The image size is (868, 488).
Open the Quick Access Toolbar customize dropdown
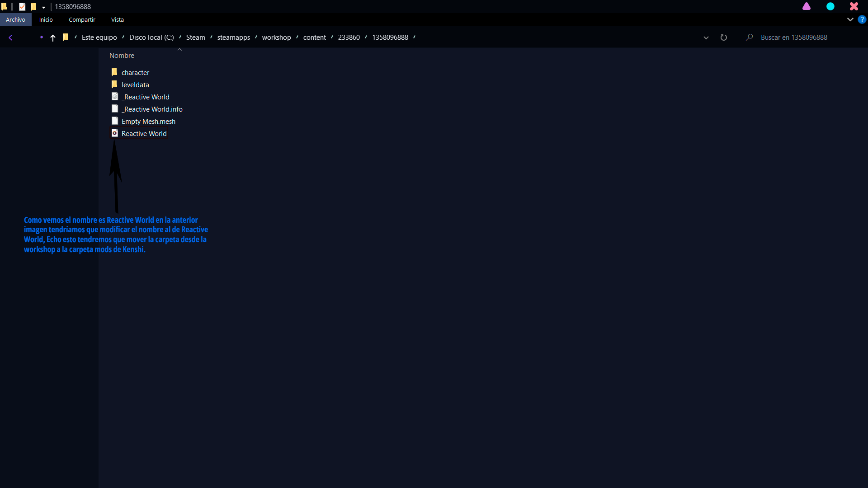(x=44, y=7)
